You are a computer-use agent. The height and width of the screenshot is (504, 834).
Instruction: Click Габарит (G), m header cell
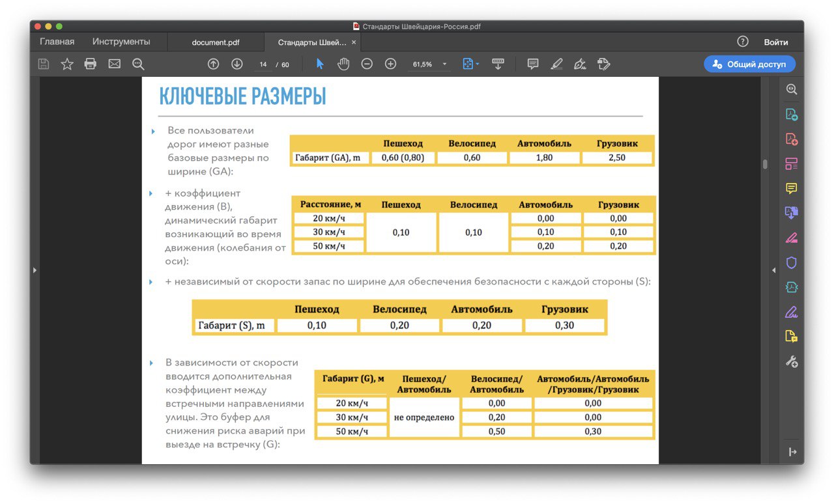353,379
